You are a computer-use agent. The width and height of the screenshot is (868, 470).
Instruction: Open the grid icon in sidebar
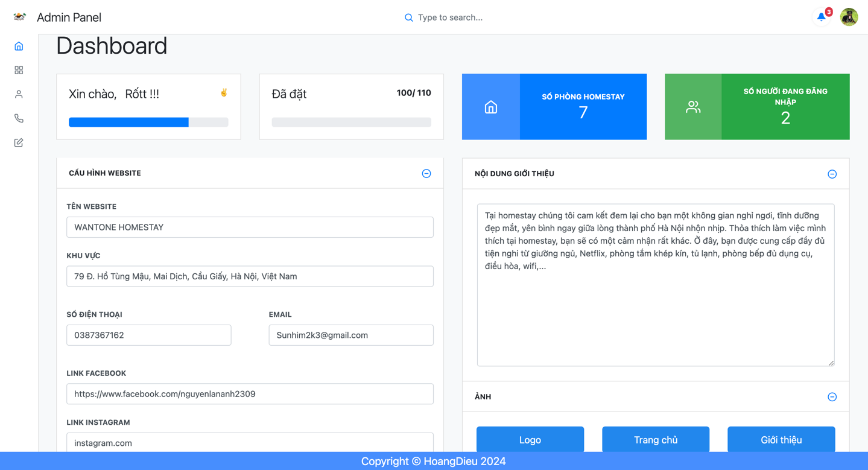pos(19,71)
